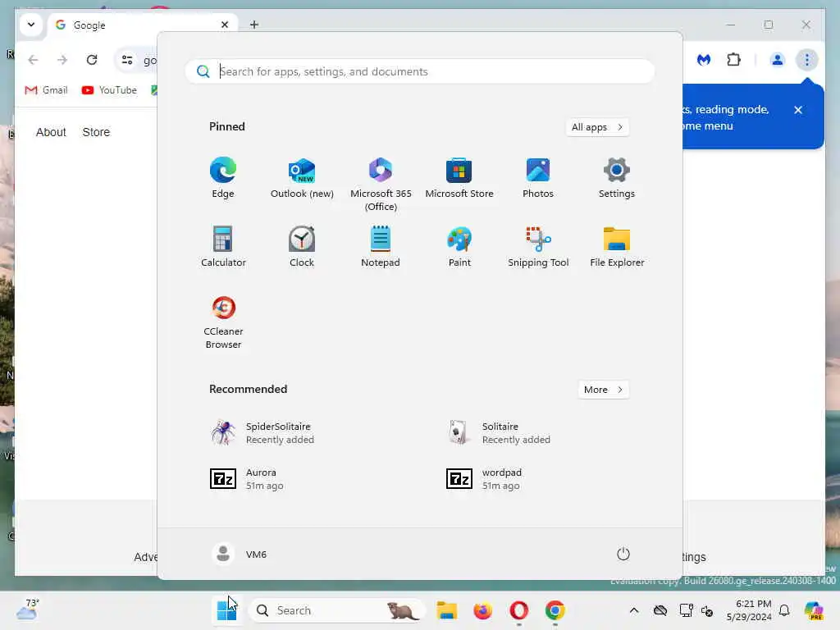
Task: Open Copilot preview icon in taskbar
Action: click(814, 610)
